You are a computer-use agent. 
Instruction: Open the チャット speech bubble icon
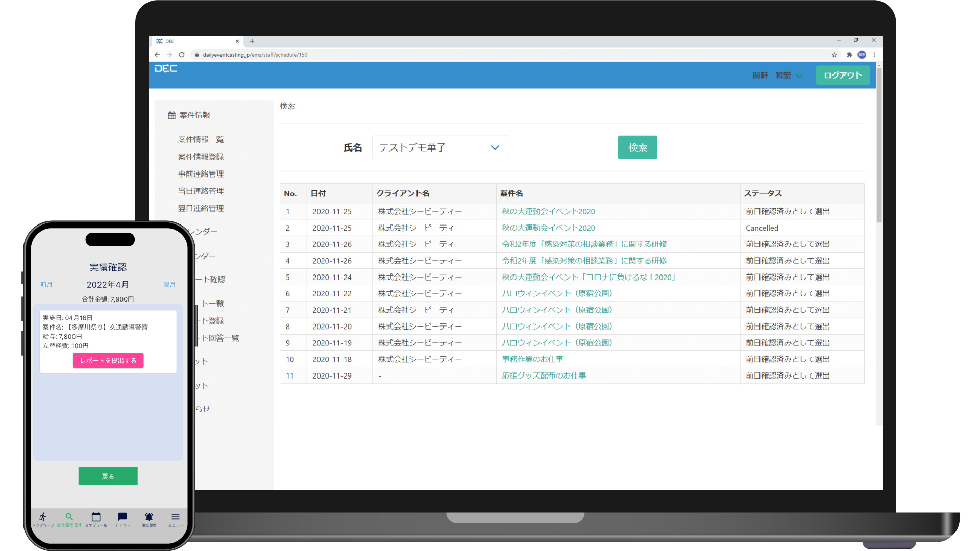point(122,517)
